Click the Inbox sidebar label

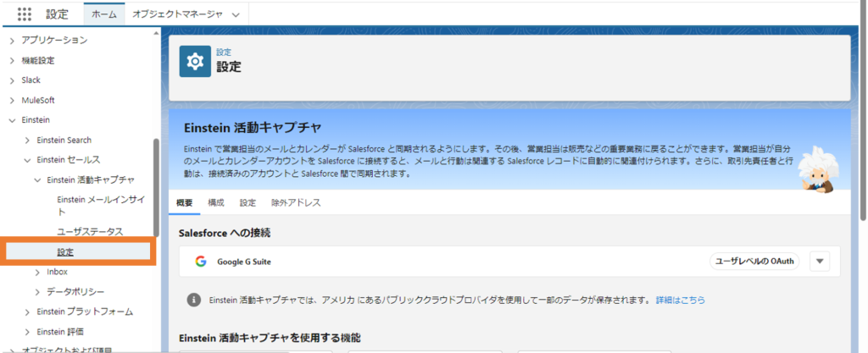click(57, 272)
